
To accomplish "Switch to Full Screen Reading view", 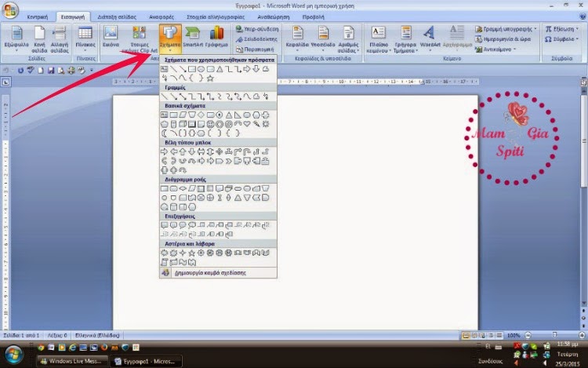I will (x=474, y=335).
